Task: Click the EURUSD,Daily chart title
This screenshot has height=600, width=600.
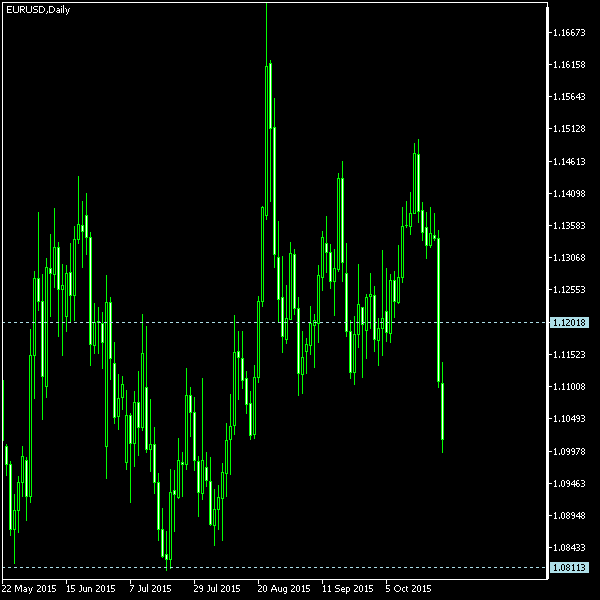Action: click(x=38, y=10)
